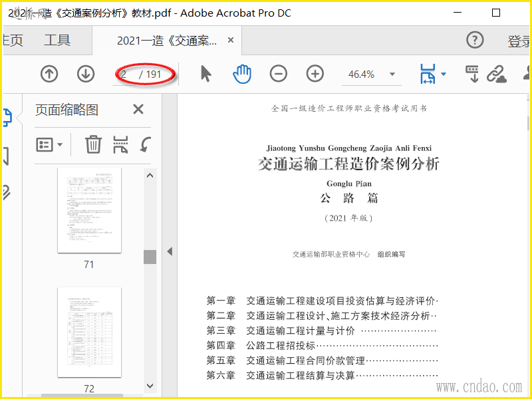
Task: Go to next page with down arrow
Action: click(86, 74)
